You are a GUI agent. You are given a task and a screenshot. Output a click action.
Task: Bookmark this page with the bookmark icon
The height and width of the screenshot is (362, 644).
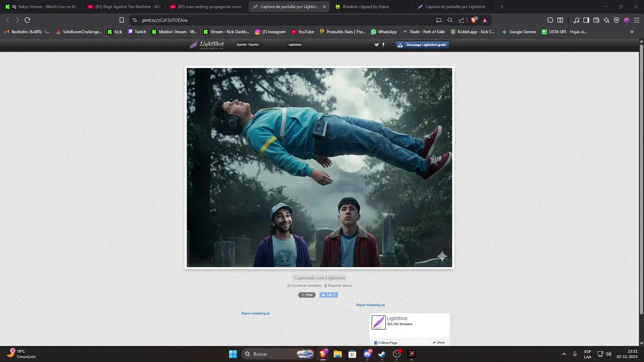click(122, 20)
